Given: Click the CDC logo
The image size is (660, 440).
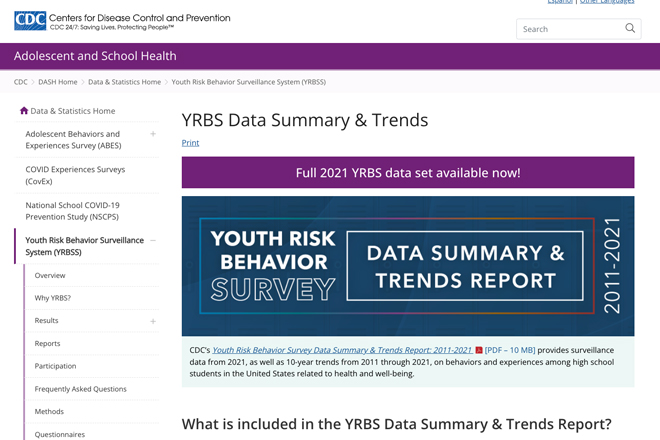Looking at the screenshot, I should pyautogui.click(x=30, y=21).
